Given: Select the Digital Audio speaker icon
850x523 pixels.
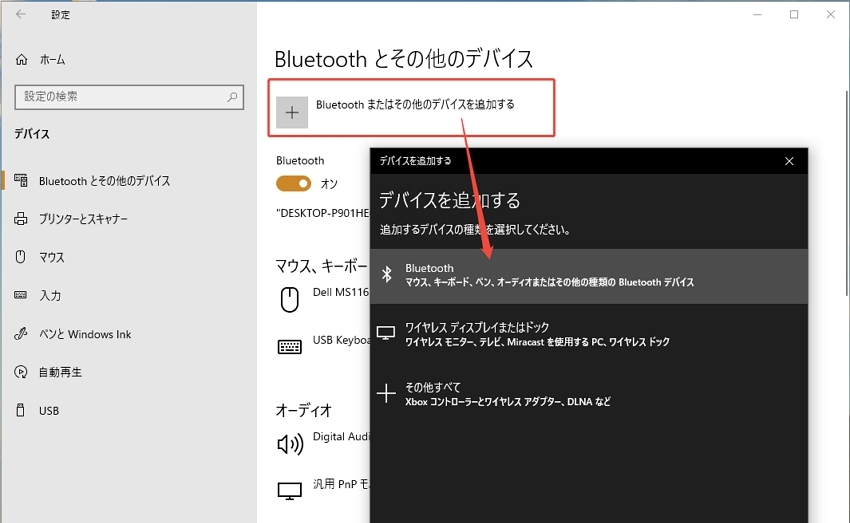Looking at the screenshot, I should (290, 444).
